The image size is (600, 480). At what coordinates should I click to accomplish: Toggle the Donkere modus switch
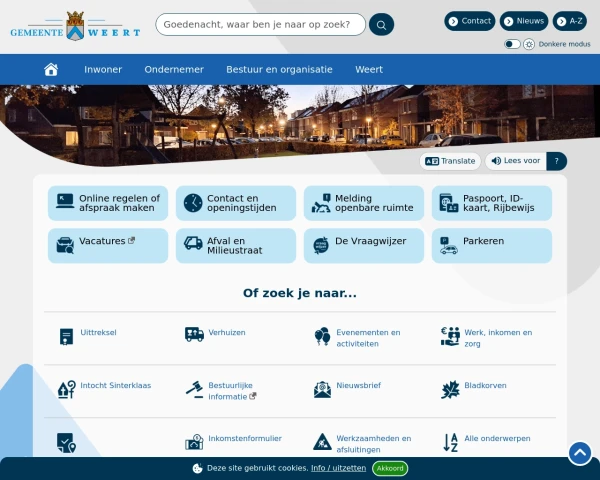[512, 44]
